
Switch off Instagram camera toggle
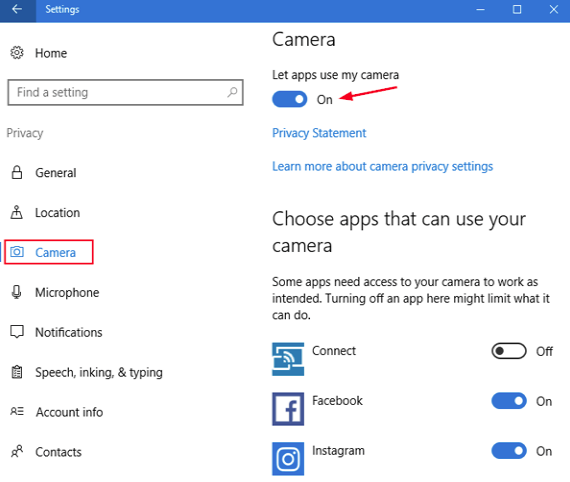point(509,451)
